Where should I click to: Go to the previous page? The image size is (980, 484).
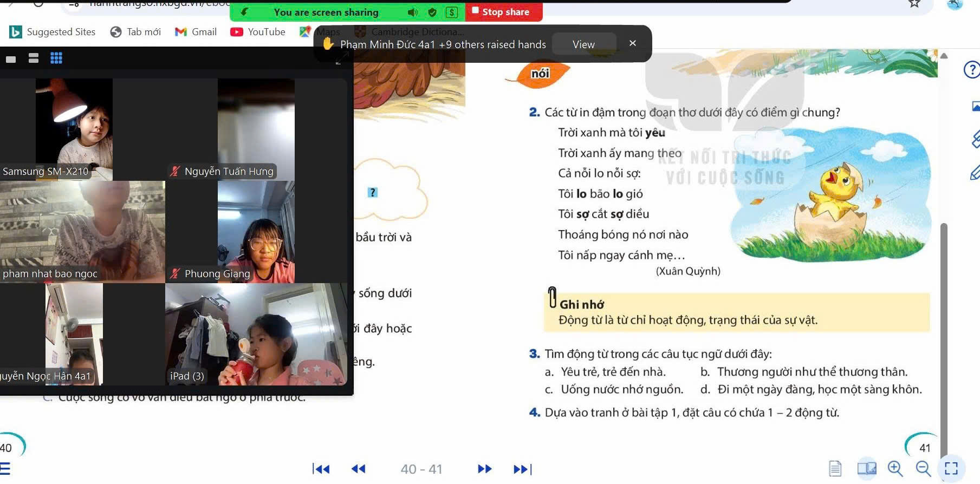[358, 469]
